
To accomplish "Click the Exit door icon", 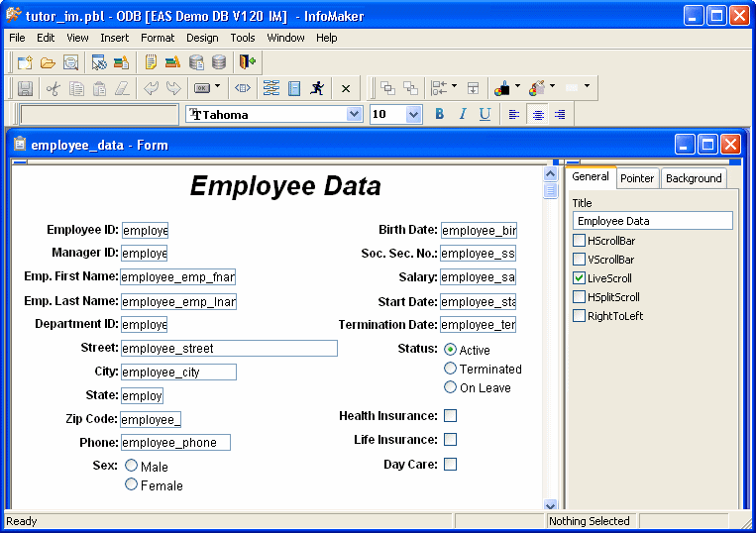I will pyautogui.click(x=248, y=62).
